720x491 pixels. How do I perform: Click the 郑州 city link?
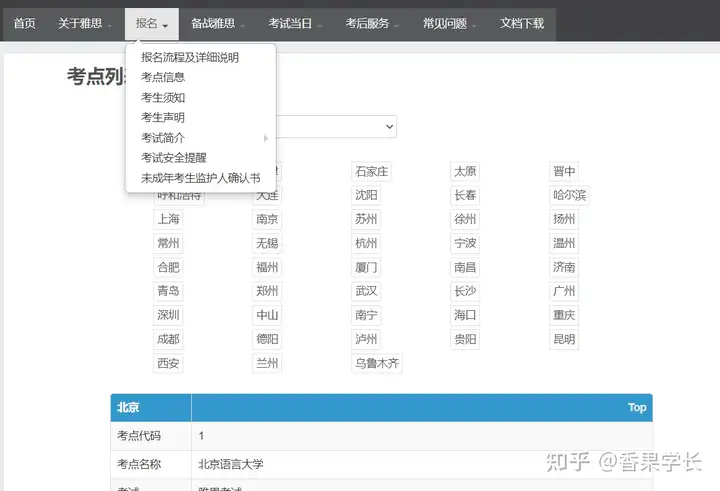click(267, 291)
